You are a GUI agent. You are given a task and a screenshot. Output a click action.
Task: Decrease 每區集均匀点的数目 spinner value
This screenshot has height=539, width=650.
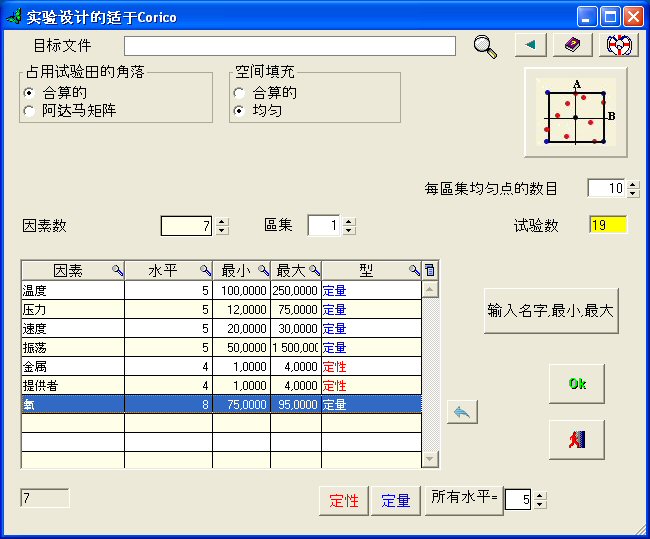[633, 193]
